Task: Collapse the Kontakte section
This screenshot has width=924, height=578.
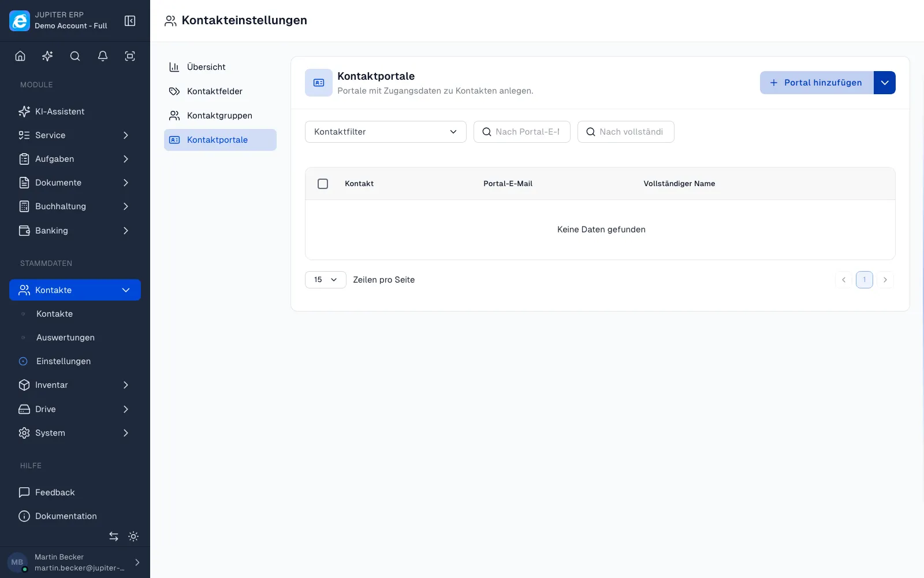Action: point(75,290)
